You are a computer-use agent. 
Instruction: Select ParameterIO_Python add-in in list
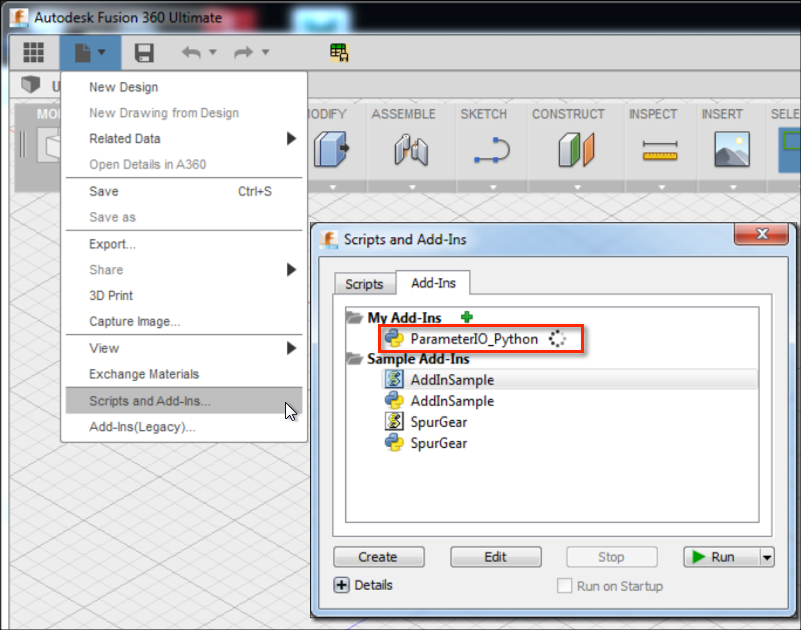(x=473, y=339)
